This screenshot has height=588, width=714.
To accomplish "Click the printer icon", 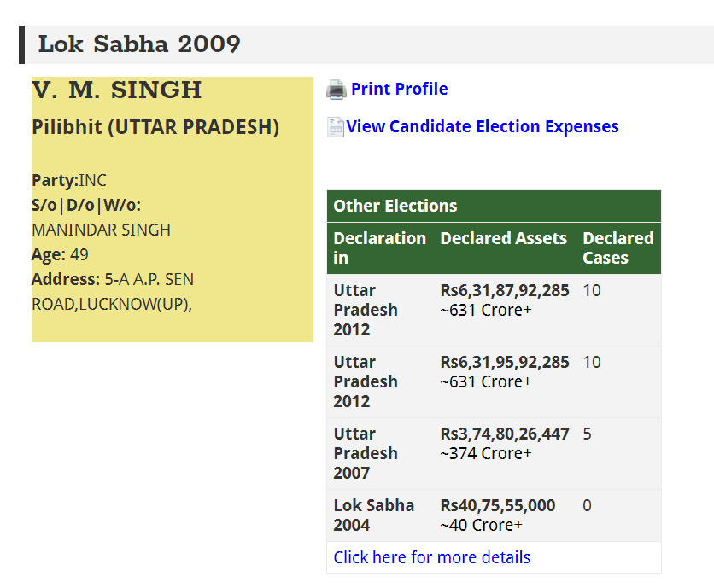I will (x=337, y=90).
